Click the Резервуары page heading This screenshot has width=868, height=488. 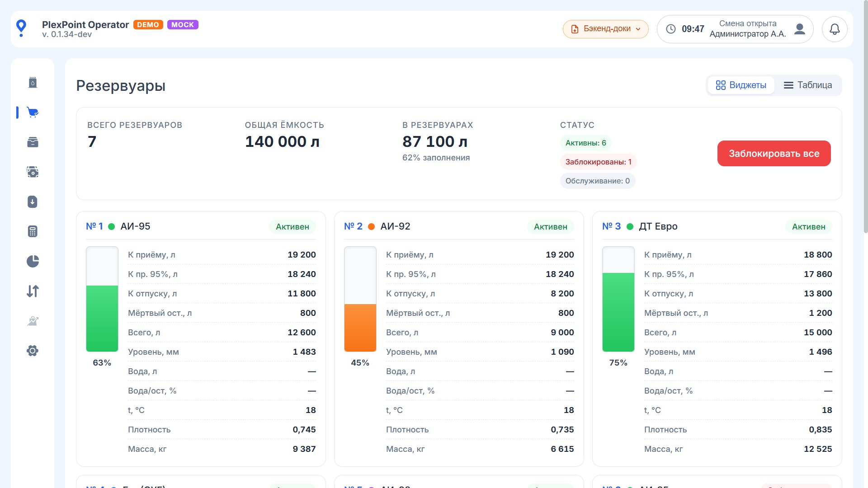coord(121,85)
